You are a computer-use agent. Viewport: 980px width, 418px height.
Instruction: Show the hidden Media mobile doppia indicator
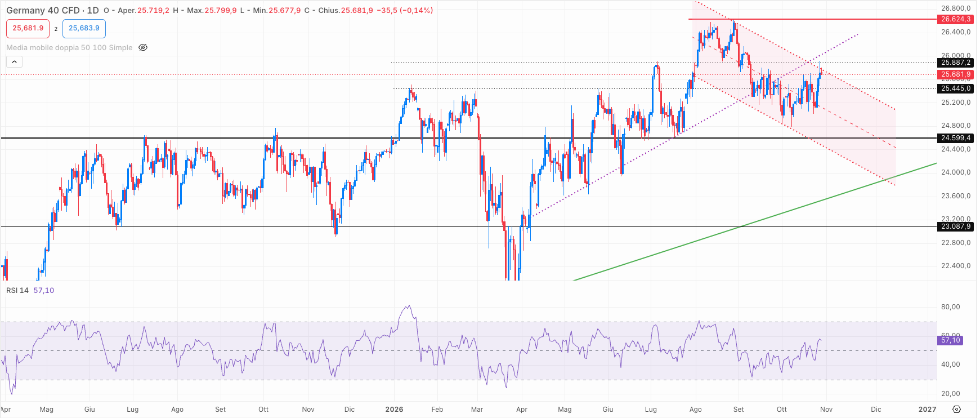[x=143, y=48]
